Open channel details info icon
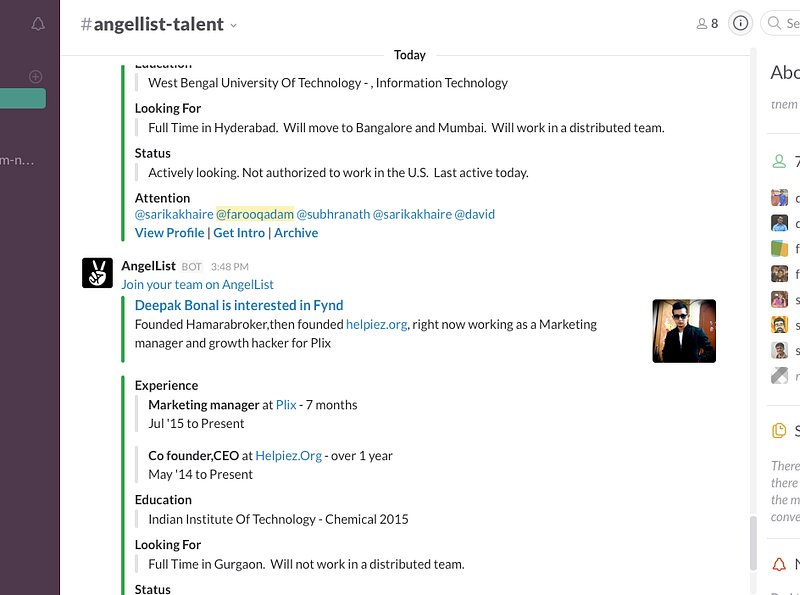 740,23
